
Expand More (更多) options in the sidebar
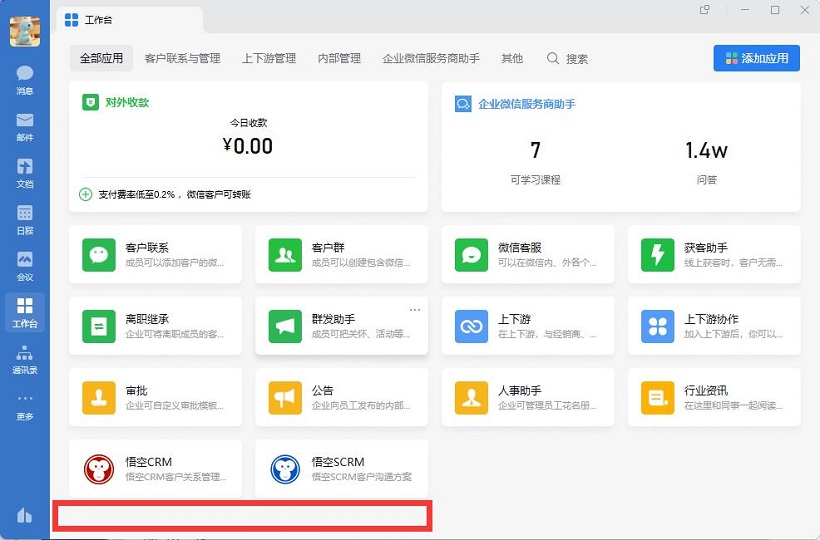tap(25, 404)
